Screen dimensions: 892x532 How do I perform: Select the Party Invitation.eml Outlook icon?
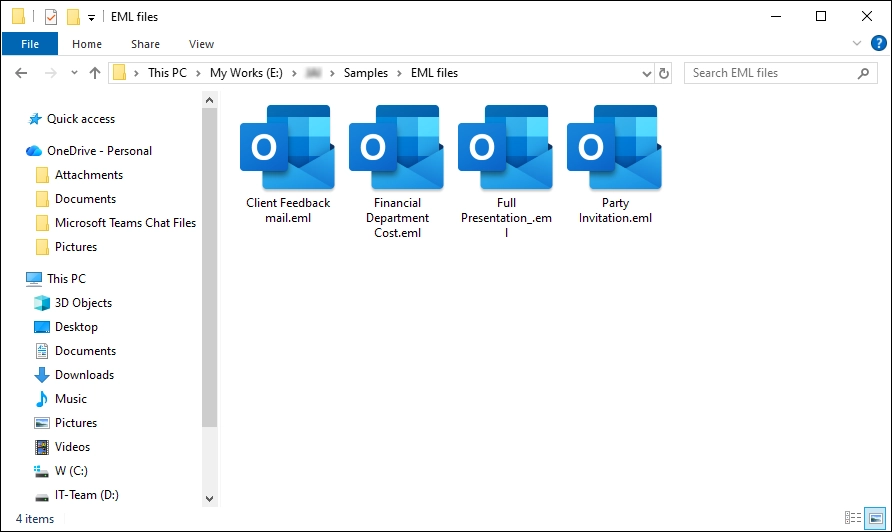pos(615,147)
